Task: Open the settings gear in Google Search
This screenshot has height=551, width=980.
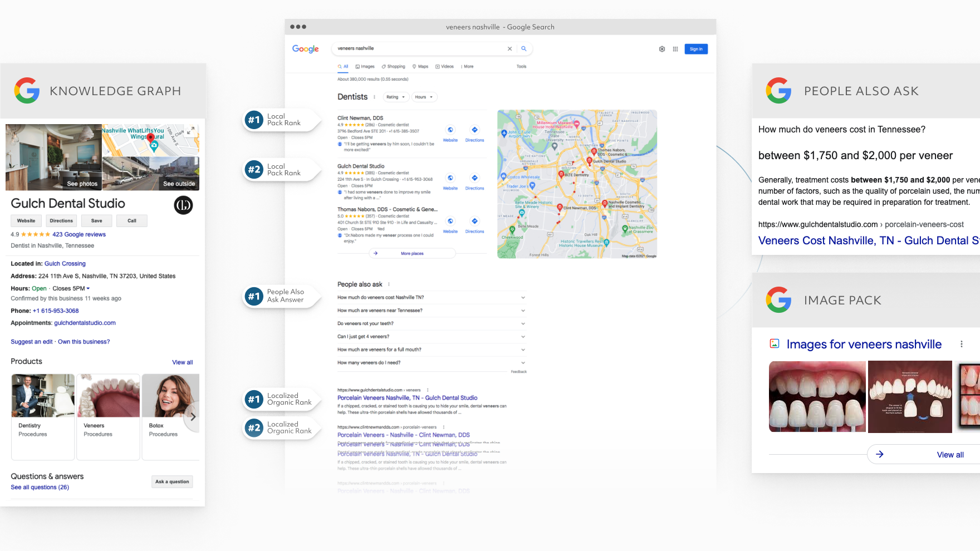Action: 662,49
